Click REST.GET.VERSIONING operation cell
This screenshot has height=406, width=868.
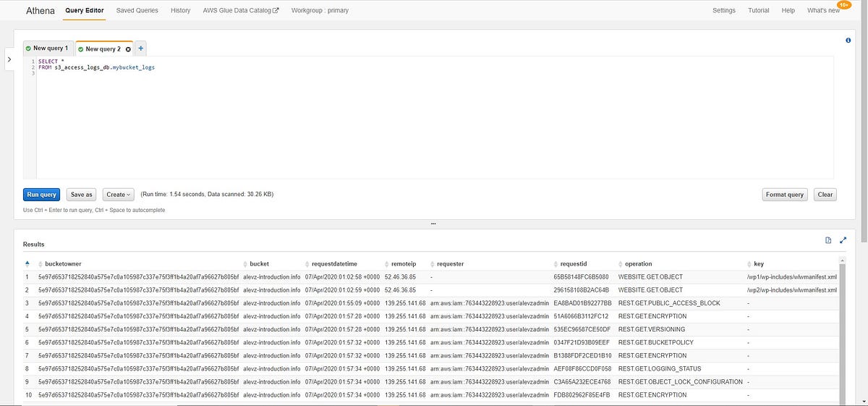[652, 329]
